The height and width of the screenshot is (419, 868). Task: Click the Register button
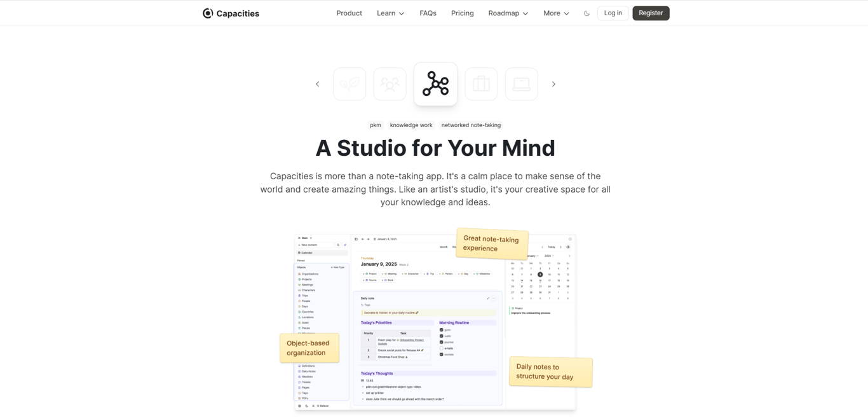click(651, 13)
